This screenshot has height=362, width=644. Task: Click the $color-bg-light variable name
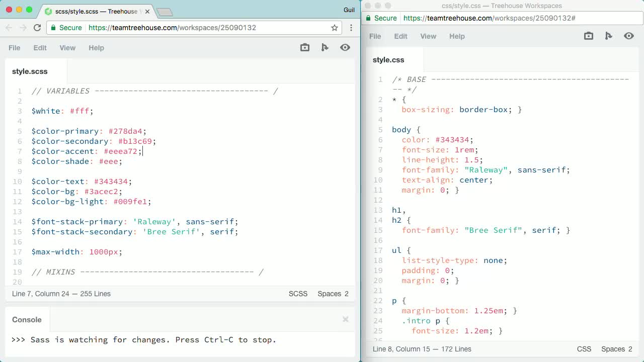(67, 202)
